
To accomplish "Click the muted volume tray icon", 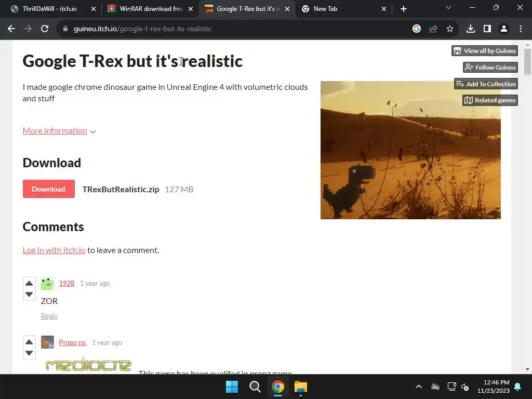I will click(x=465, y=387).
